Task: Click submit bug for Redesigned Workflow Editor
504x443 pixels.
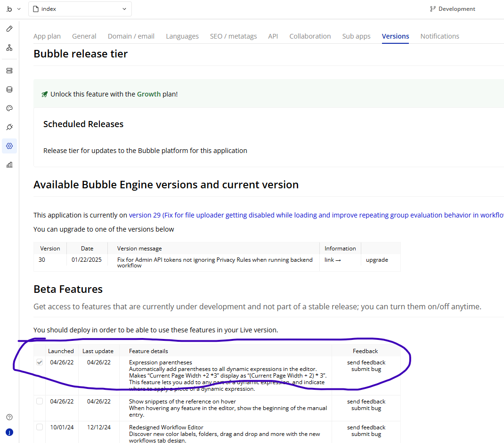Action: pos(366,434)
